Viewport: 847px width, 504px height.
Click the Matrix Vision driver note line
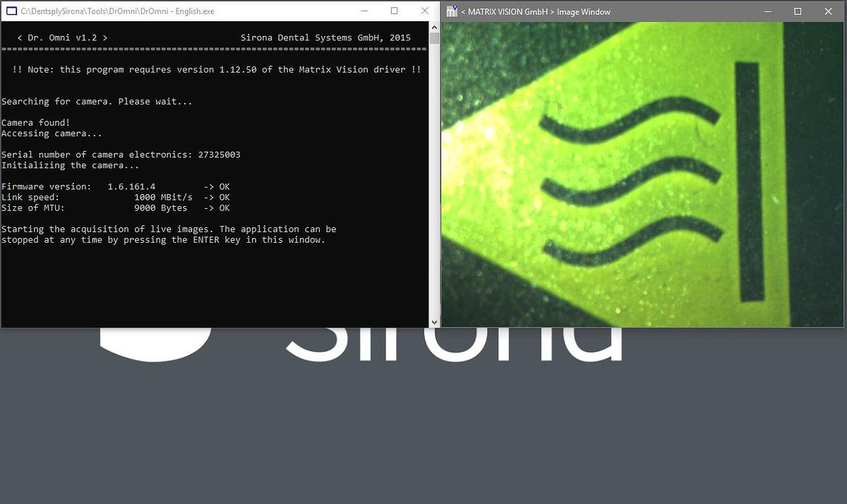click(217, 69)
